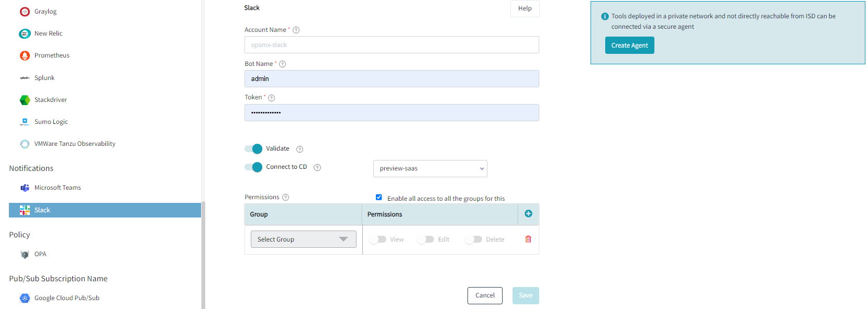Open the OPA policy item
This screenshot has width=868, height=309.
[40, 254]
